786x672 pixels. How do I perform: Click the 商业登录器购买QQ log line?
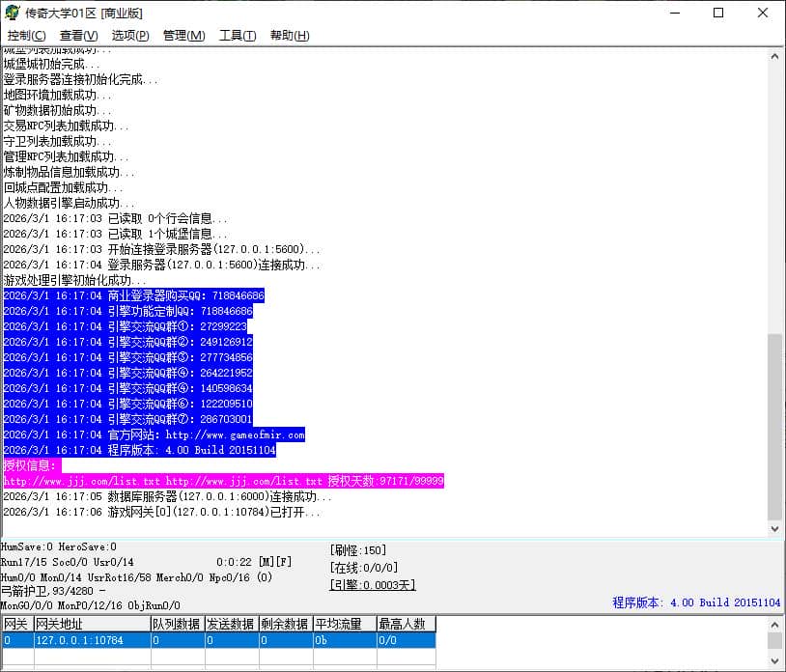point(134,295)
